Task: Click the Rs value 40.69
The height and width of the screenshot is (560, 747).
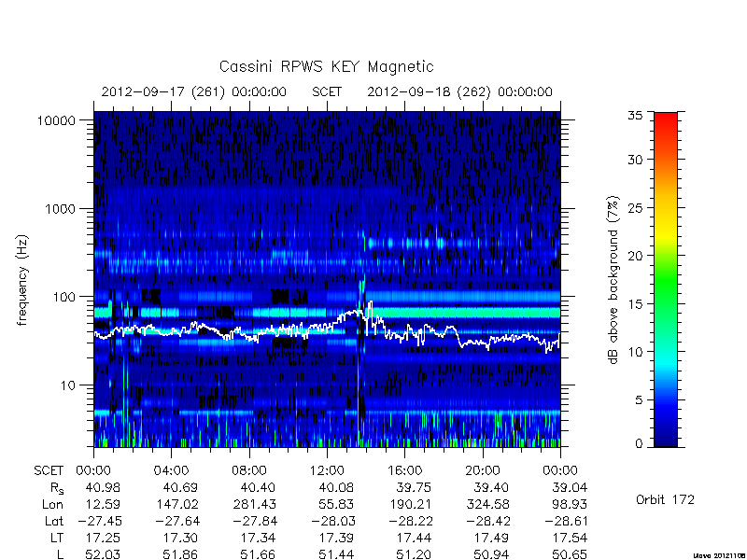Action: point(179,488)
